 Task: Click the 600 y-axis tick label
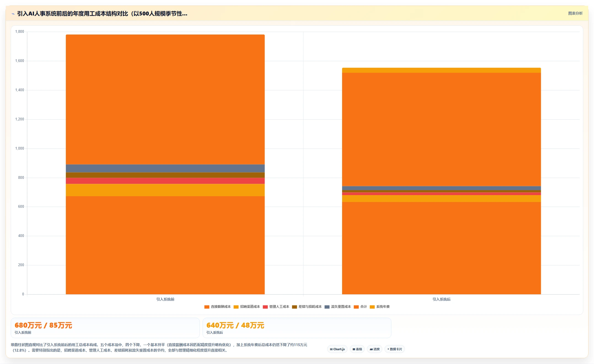coord(21,207)
